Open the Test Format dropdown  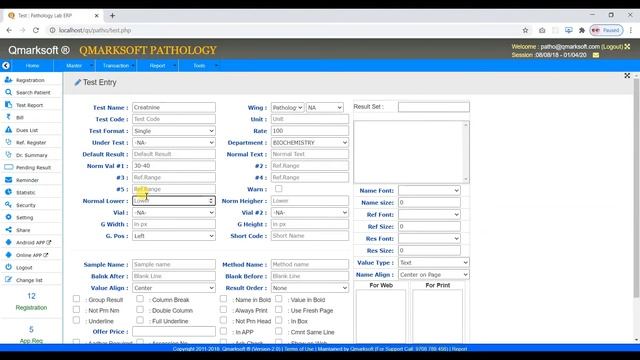(x=173, y=131)
